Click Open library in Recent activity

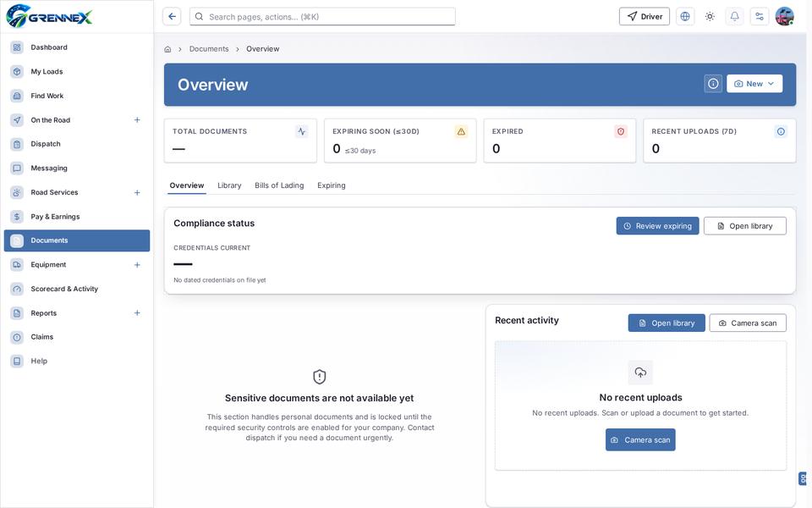point(667,323)
